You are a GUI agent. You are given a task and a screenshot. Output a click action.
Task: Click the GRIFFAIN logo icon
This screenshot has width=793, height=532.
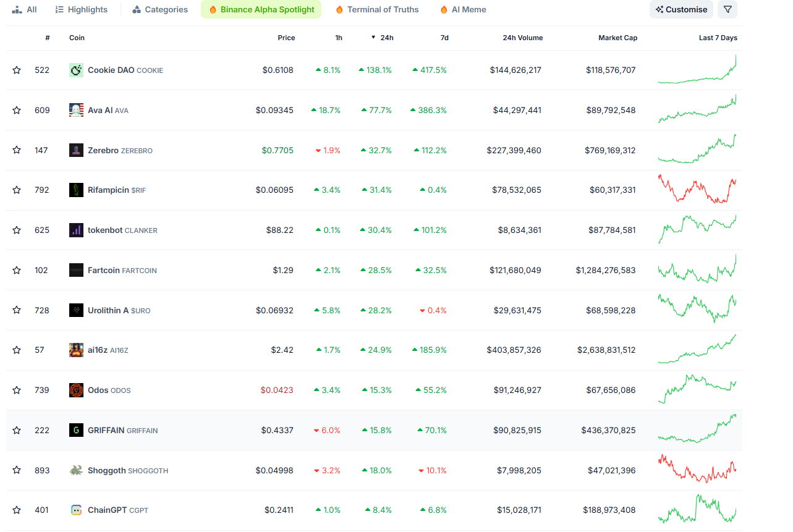76,430
